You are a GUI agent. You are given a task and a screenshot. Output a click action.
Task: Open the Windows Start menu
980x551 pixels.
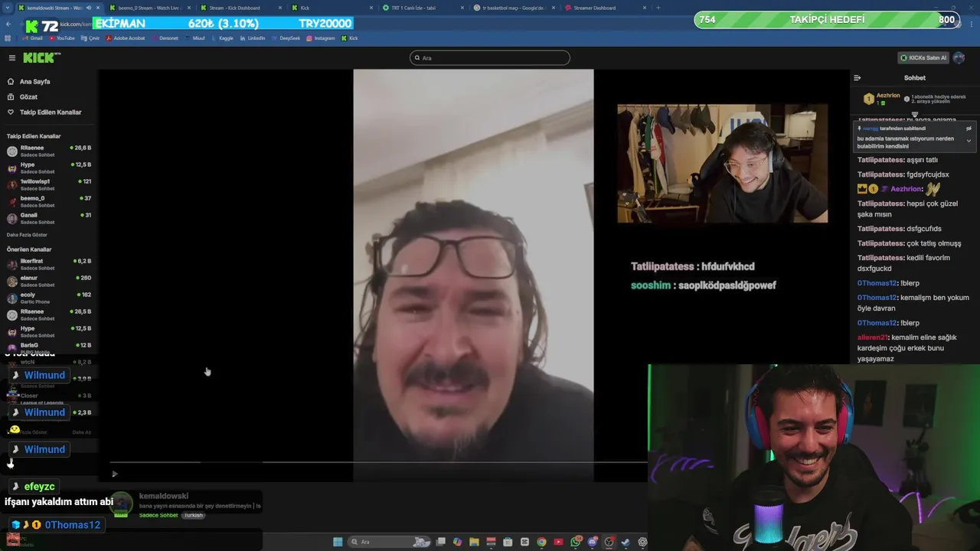click(338, 542)
